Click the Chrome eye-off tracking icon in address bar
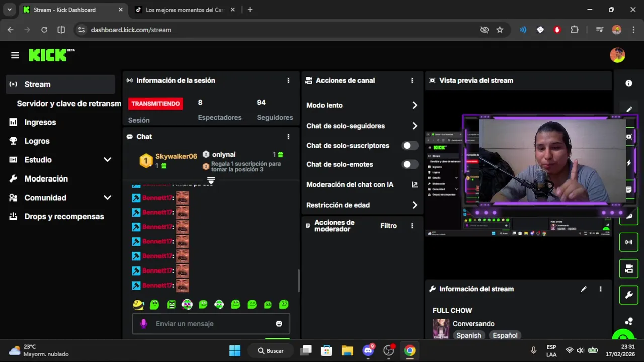The width and height of the screenshot is (644, 362). pos(485,30)
